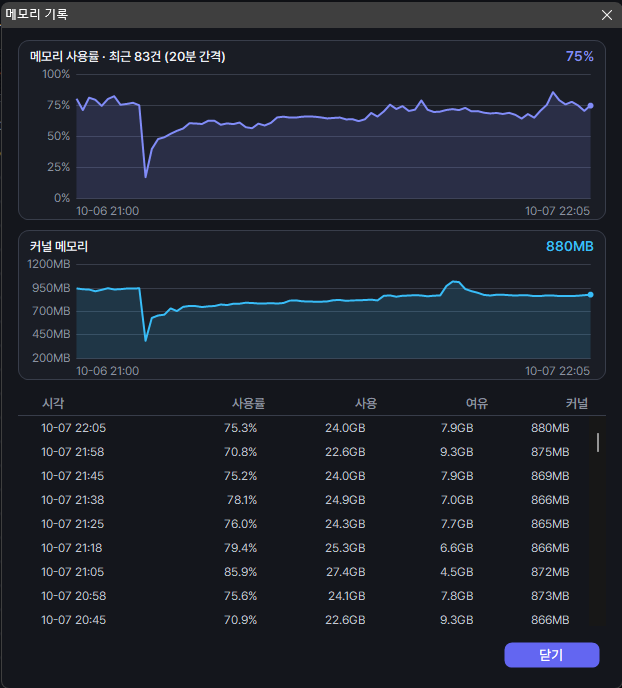Click the 사용 column header
The image size is (622, 688).
tap(366, 403)
